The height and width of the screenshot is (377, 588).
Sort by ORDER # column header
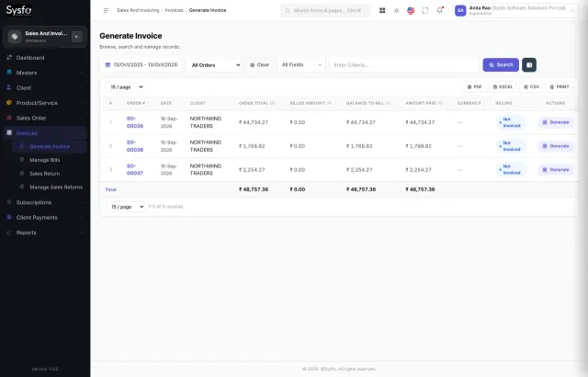(x=136, y=103)
